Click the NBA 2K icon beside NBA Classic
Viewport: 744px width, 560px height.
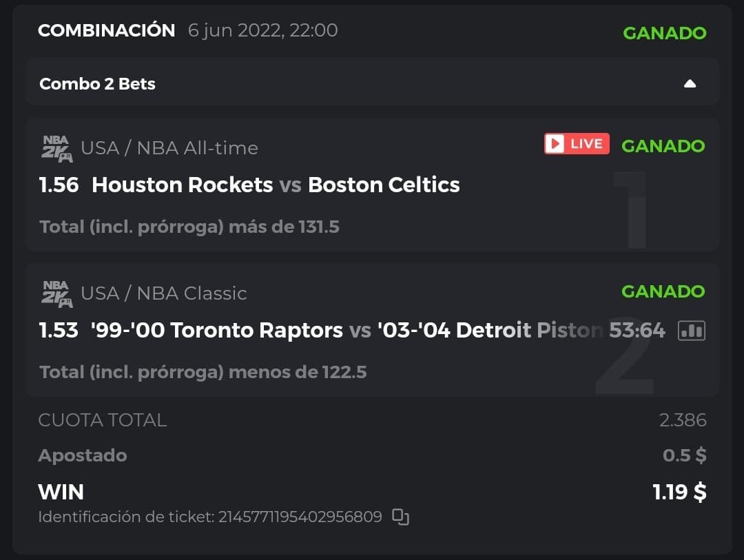tap(56, 293)
